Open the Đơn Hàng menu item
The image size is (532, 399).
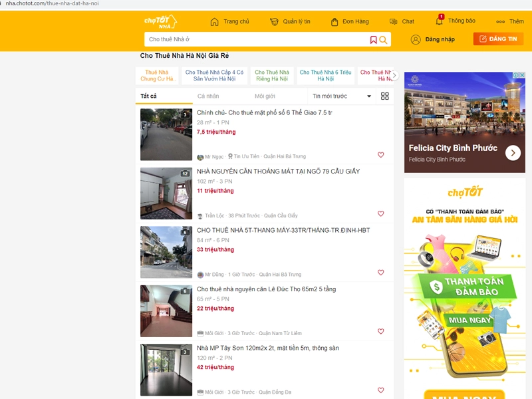[356, 22]
